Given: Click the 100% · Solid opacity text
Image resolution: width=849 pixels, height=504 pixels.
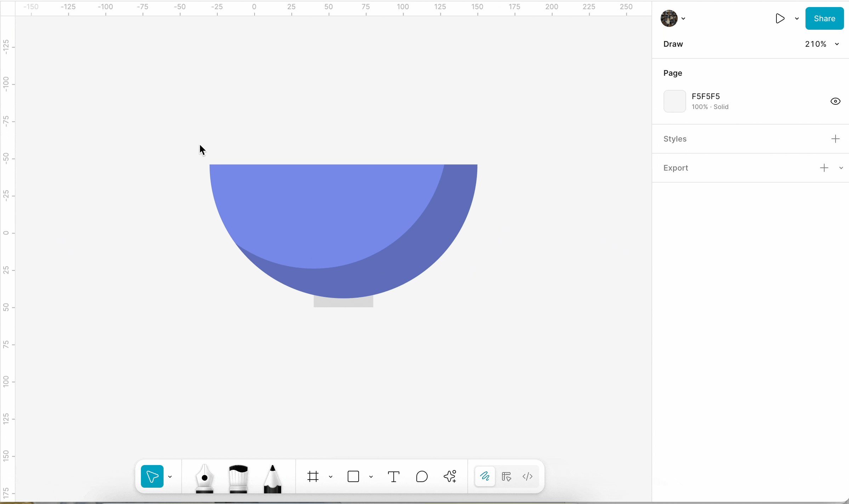Looking at the screenshot, I should 710,107.
